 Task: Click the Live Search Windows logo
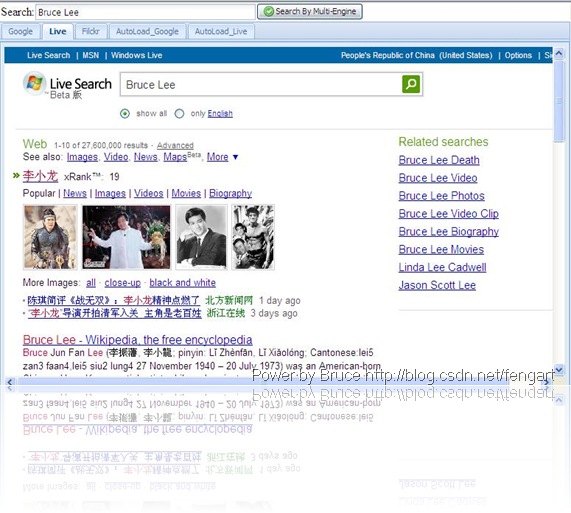[34, 83]
